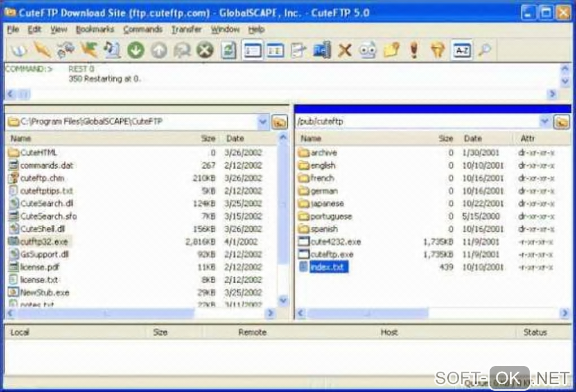This screenshot has width=576, height=392.
Task: Click the grey Upload arrow icon
Action: click(x=159, y=50)
